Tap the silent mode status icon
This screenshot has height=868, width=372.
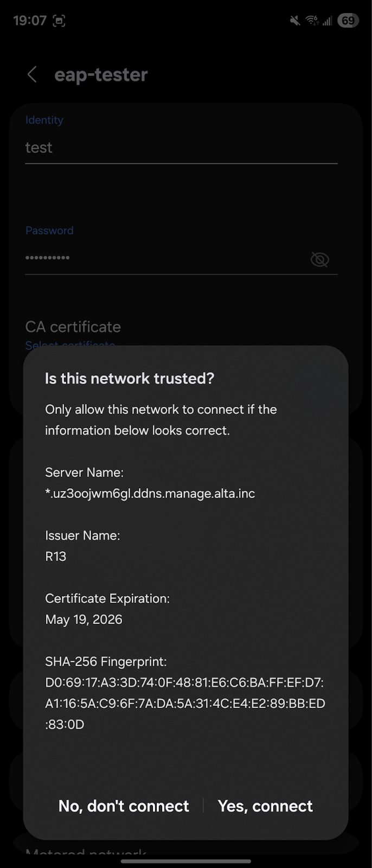tap(295, 21)
